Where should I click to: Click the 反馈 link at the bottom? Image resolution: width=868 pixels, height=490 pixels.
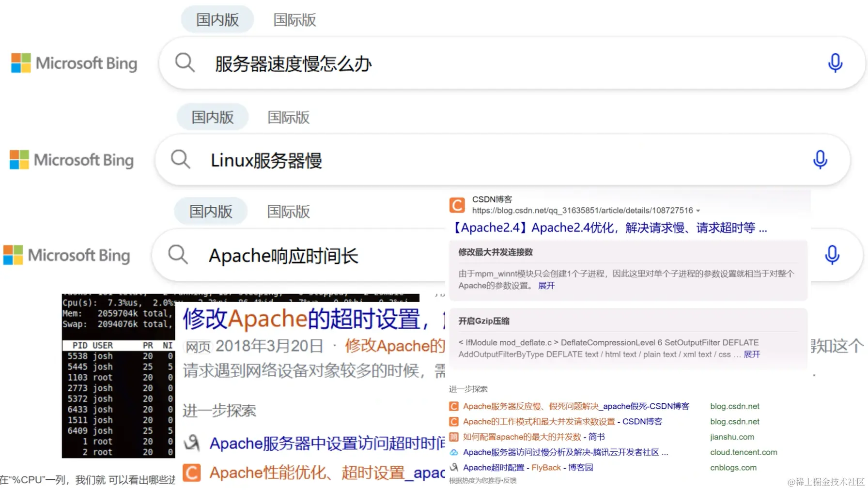(510, 480)
